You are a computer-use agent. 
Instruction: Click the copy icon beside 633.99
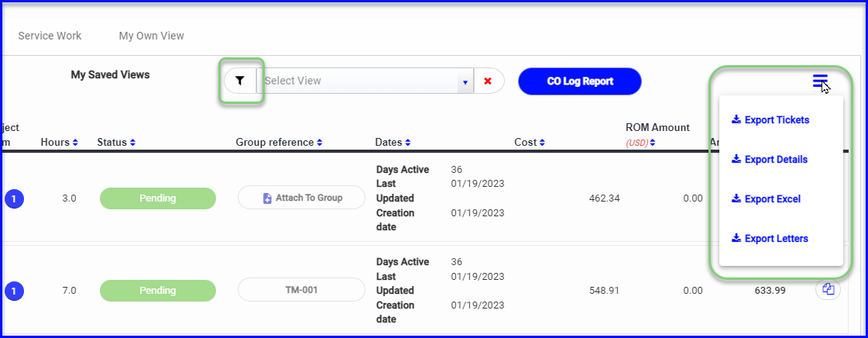tap(829, 288)
